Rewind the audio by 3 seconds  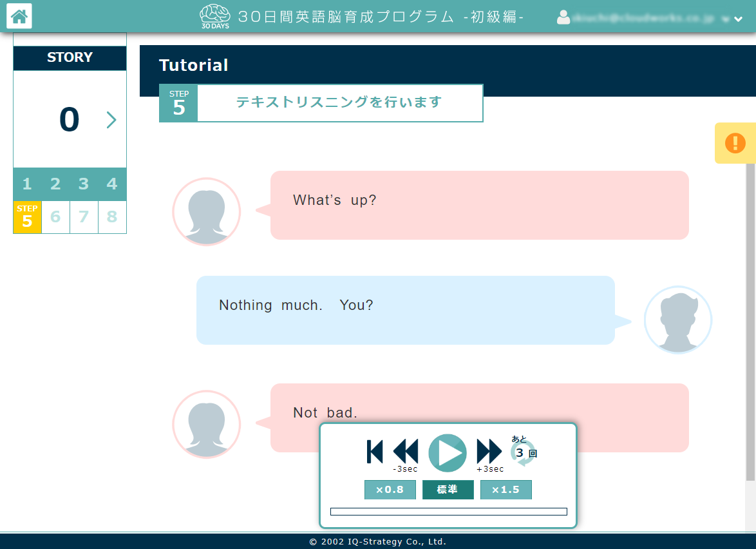[404, 452]
